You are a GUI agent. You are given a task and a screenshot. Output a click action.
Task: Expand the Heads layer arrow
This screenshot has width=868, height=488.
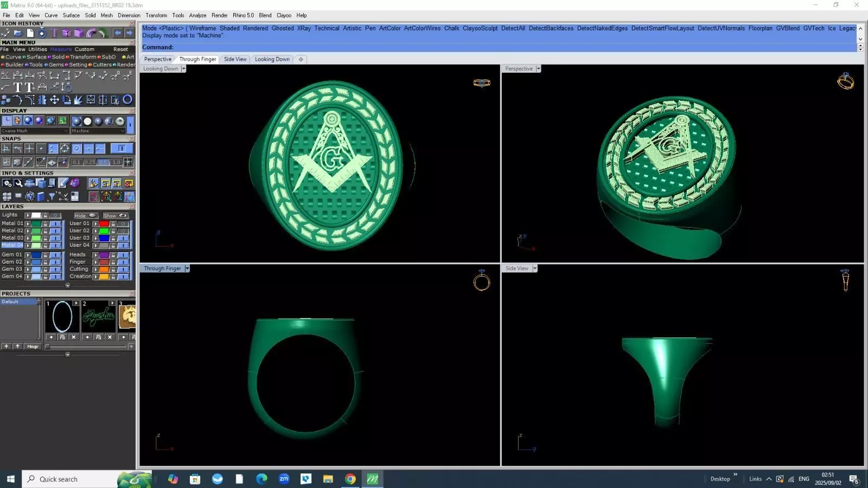point(95,255)
